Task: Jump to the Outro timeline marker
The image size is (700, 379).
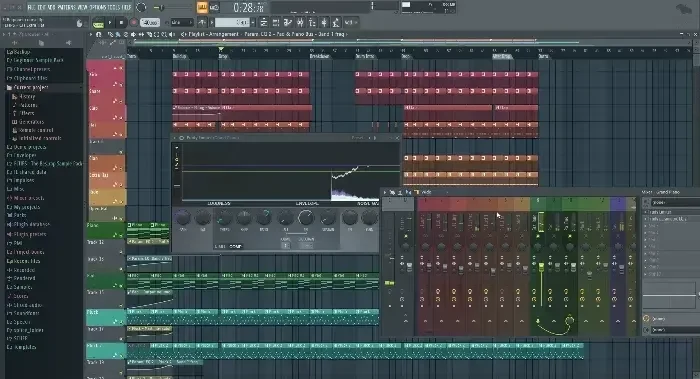Action: pos(543,56)
